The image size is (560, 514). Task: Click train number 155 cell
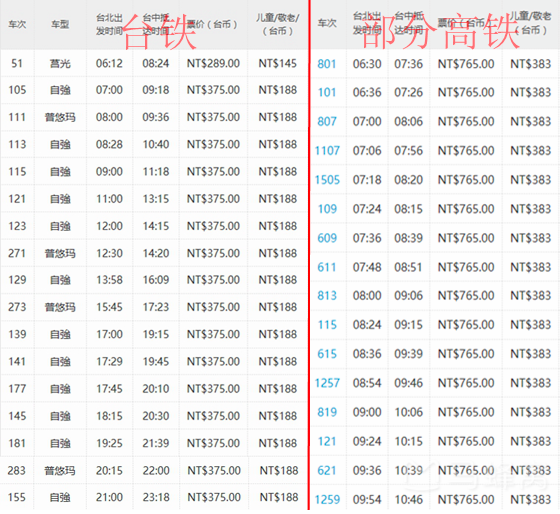pos(17,498)
